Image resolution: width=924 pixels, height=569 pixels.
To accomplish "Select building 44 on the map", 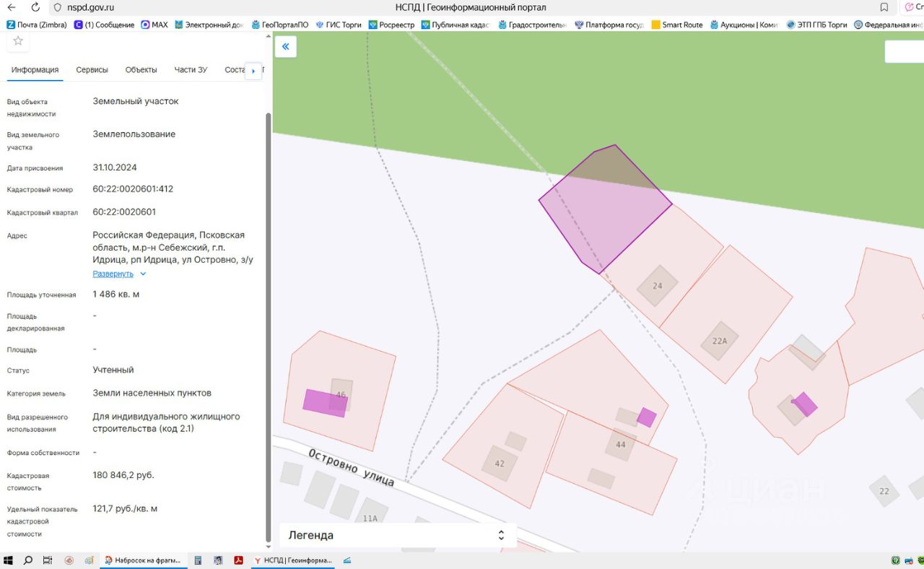I will click(x=620, y=445).
